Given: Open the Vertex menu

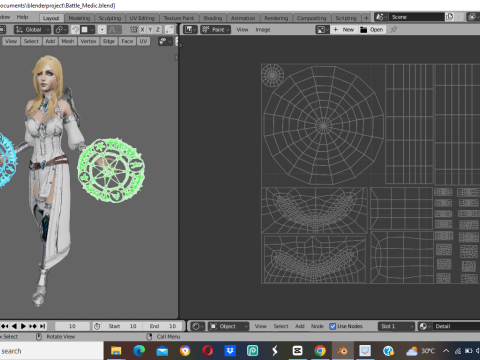Looking at the screenshot, I should pos(88,41).
